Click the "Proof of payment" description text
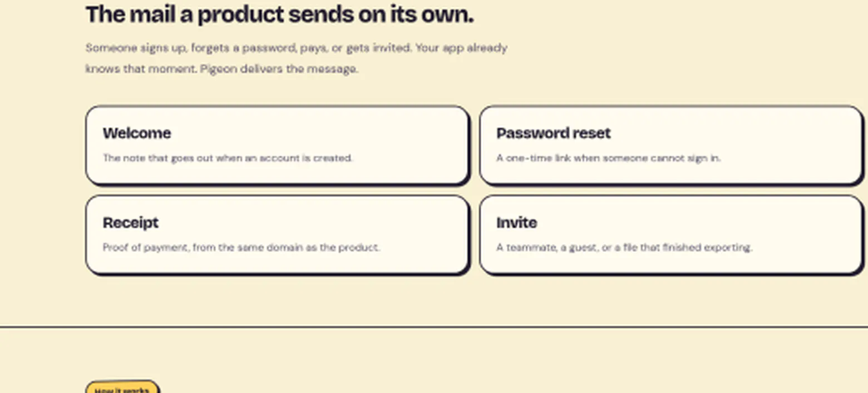This screenshot has height=393, width=868. [241, 247]
